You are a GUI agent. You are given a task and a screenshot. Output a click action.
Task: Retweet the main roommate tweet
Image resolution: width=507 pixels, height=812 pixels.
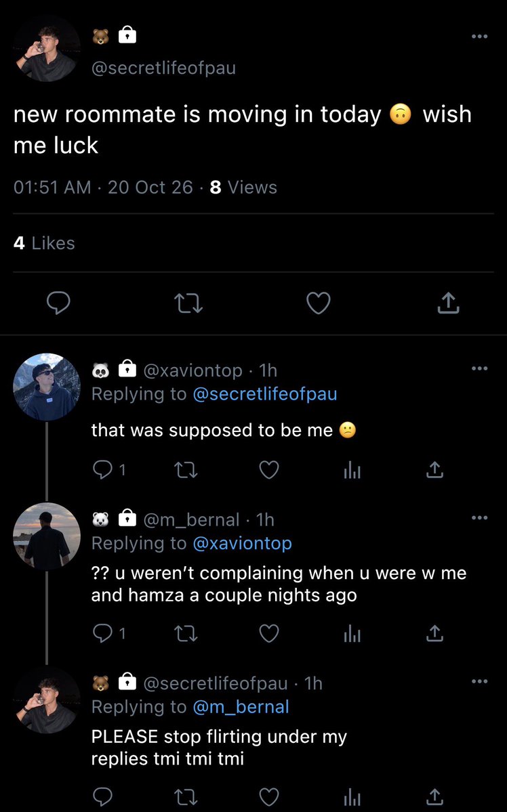click(188, 303)
